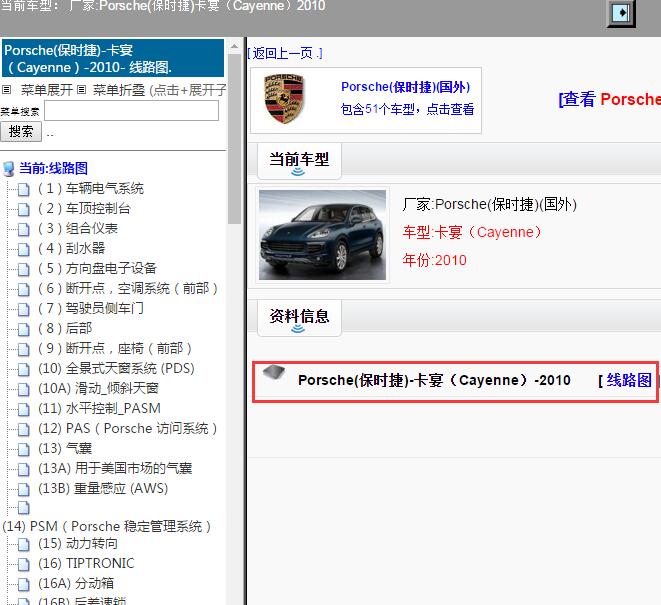Click the blue sidebar header Porsche-卡宴 线路图
The width and height of the screenshot is (661, 605).
(x=113, y=58)
